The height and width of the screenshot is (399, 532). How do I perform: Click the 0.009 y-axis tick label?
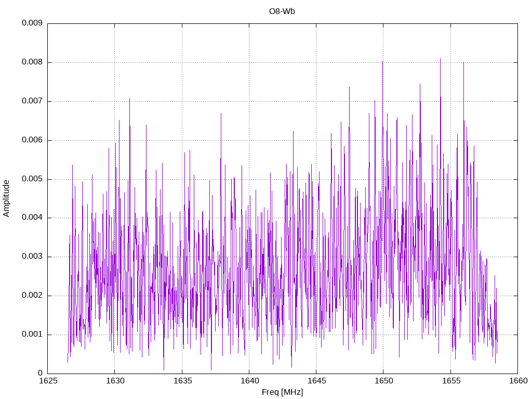32,23
